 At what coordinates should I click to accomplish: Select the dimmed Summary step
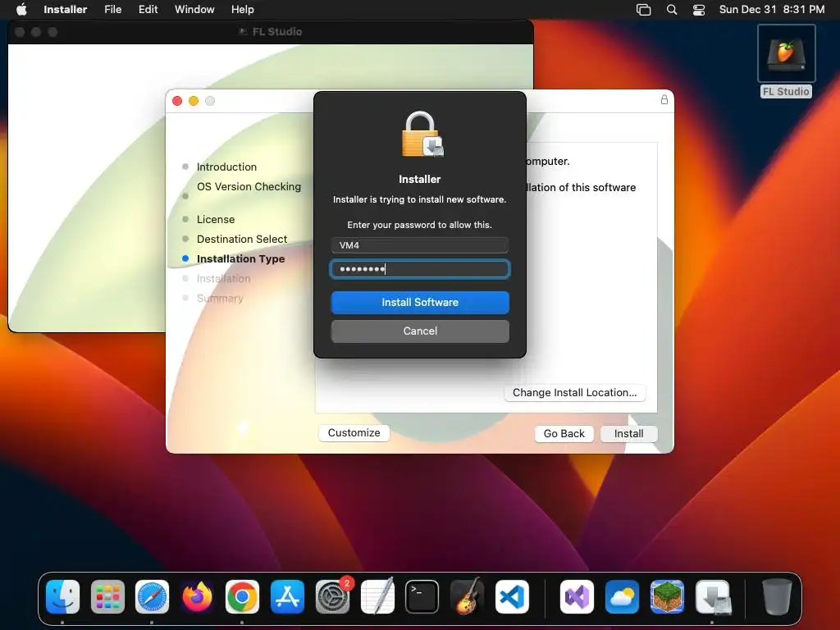pos(220,299)
